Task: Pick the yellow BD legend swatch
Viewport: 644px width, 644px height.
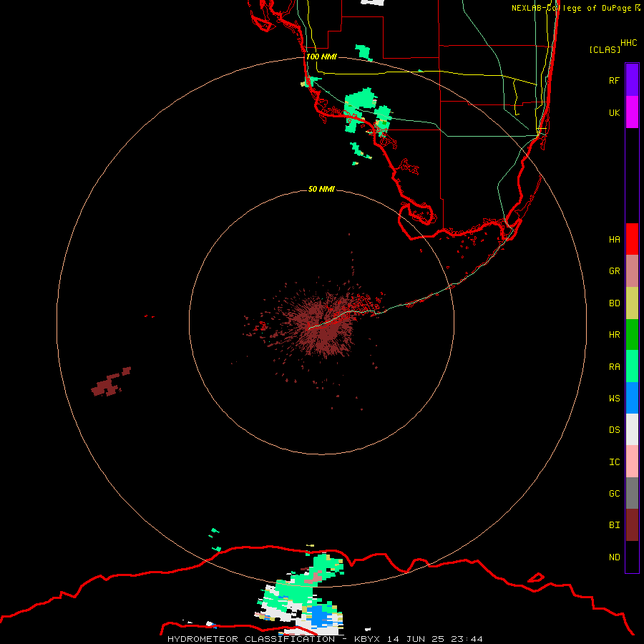Action: click(632, 303)
